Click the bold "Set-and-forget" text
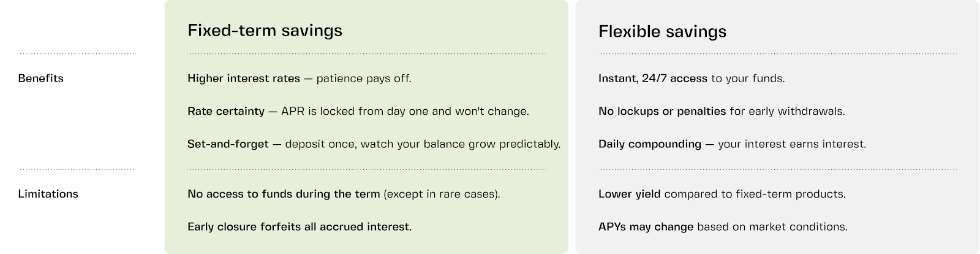Screen dimensions: 980x254 click(x=228, y=144)
